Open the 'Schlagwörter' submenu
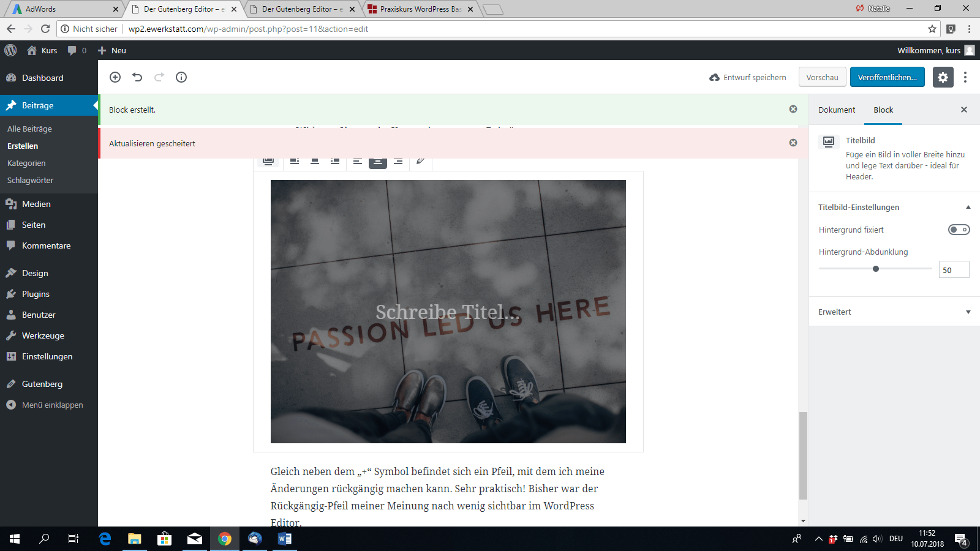Screen dimensions: 980x551 coord(30,180)
